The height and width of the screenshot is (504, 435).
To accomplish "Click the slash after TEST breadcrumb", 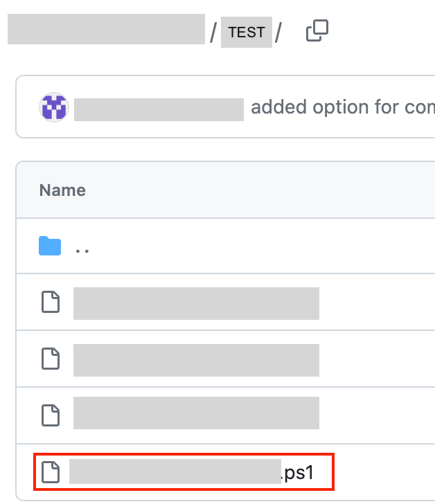I will 278,33.
